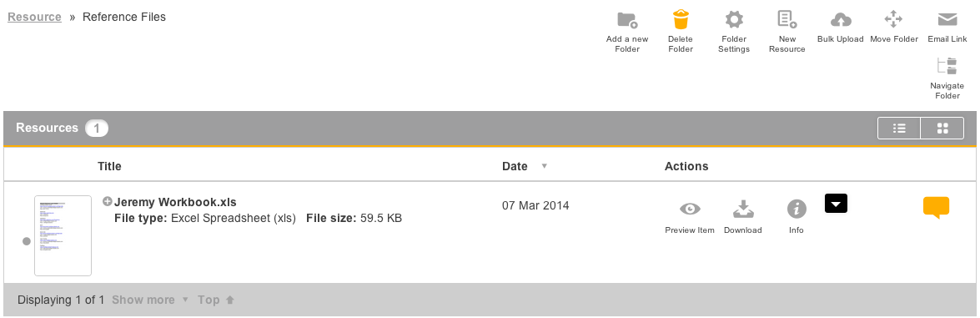Expand Jeremy Workbook.xls plus details
This screenshot has height=318, width=980.
coord(107,202)
